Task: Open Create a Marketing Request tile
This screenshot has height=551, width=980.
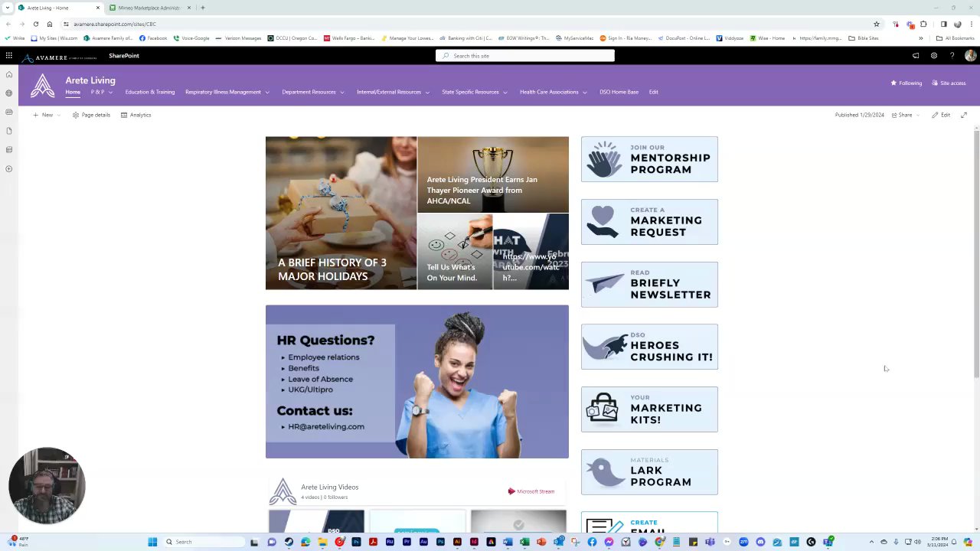Action: click(649, 222)
